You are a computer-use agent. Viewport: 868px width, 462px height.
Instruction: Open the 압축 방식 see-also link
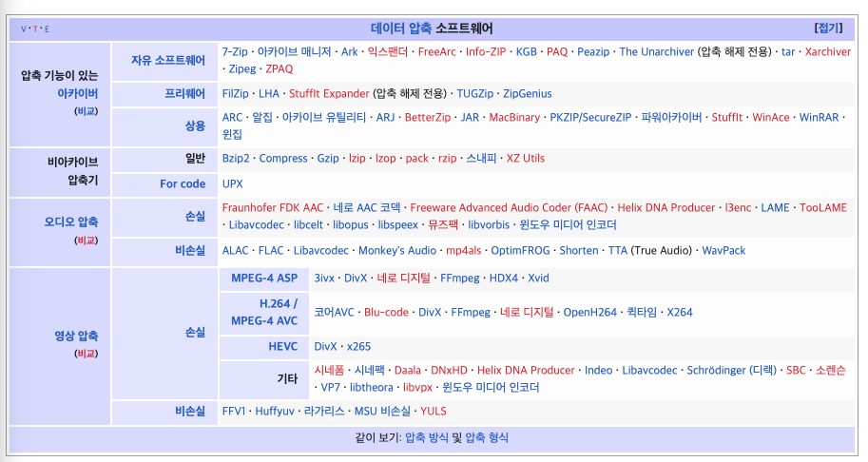point(427,437)
